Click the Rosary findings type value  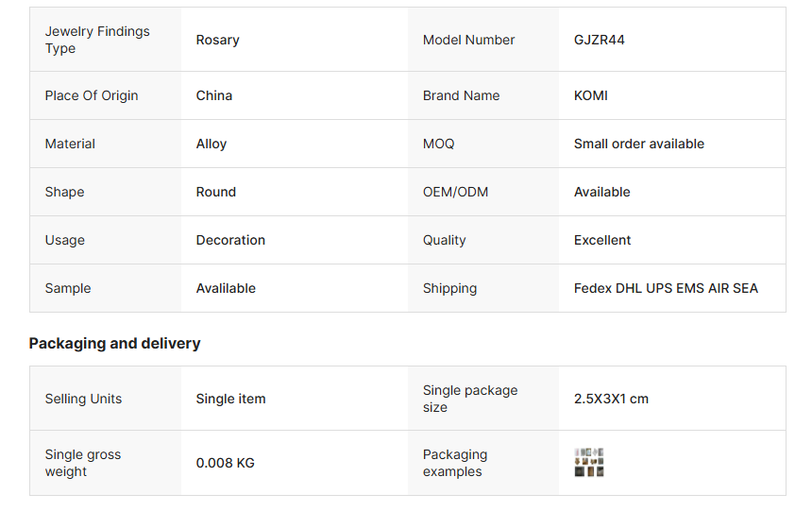[217, 40]
